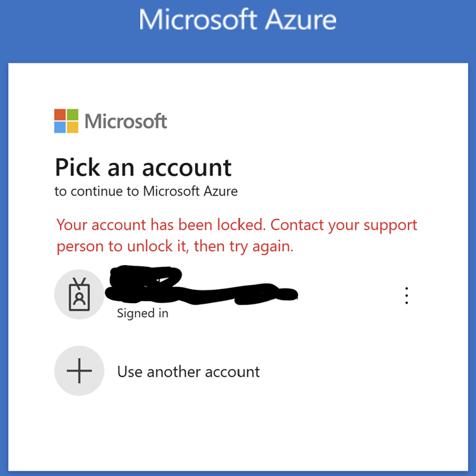
Task: Click the red account locked error message
Action: tap(237, 236)
